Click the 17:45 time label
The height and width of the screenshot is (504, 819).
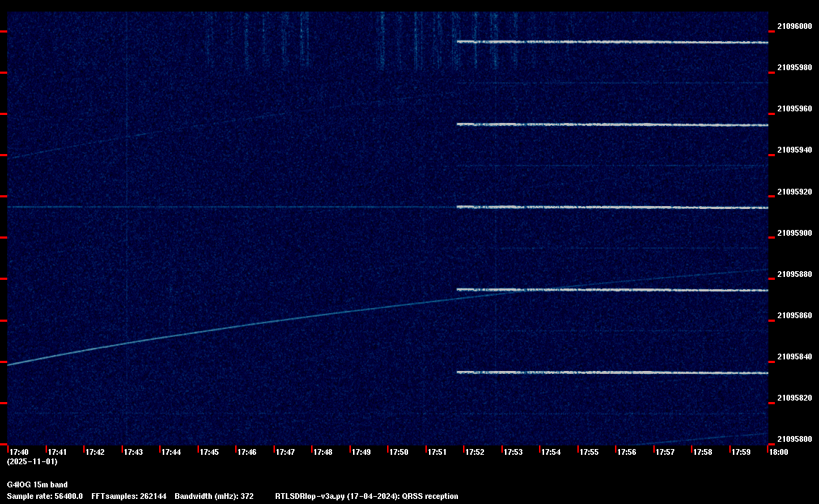209,452
